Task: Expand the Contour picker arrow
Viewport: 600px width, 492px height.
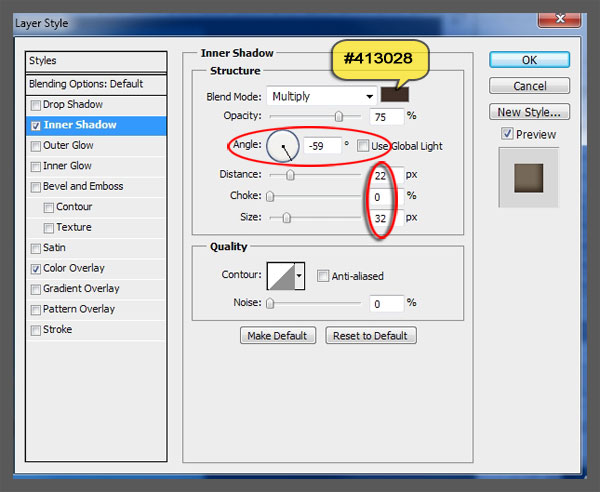Action: [x=298, y=276]
